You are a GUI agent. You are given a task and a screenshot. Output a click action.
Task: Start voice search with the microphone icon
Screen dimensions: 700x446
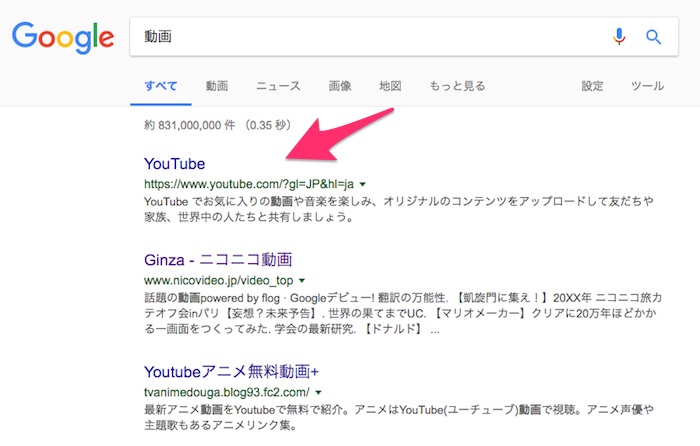point(620,37)
